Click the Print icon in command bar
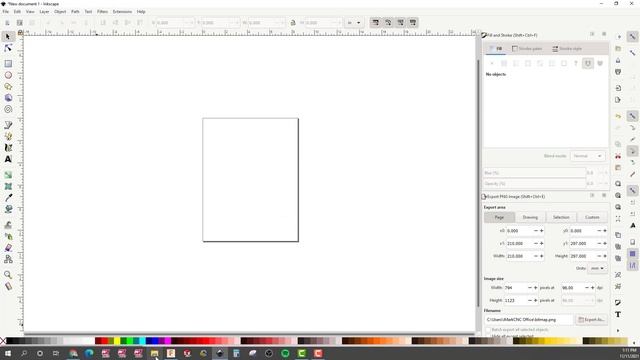 618,72
